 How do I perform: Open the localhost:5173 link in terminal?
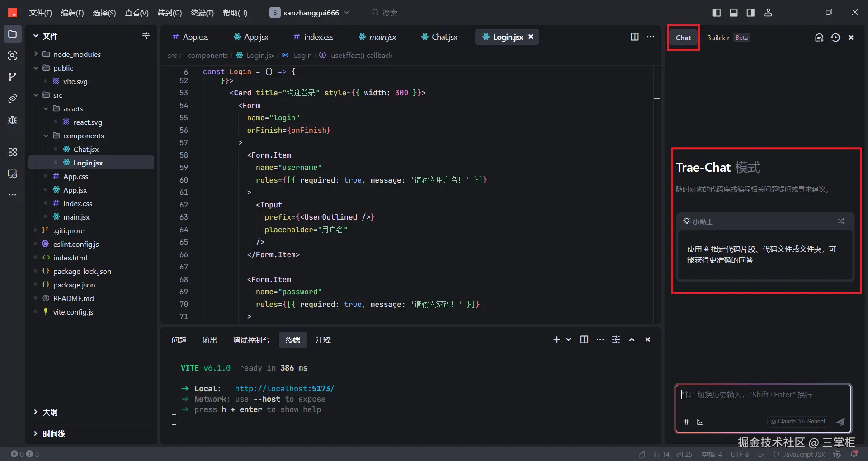284,389
